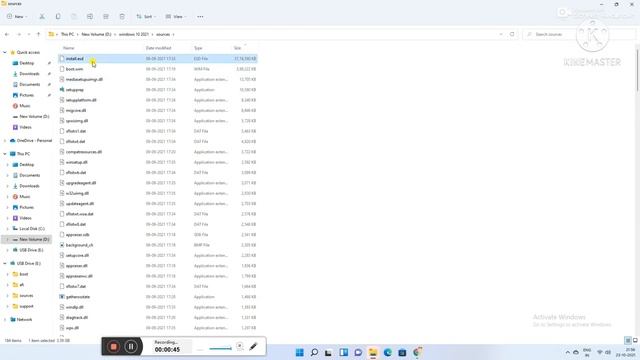The image size is (640, 360).
Task: Open Pictures under Quick access
Action: (27, 95)
